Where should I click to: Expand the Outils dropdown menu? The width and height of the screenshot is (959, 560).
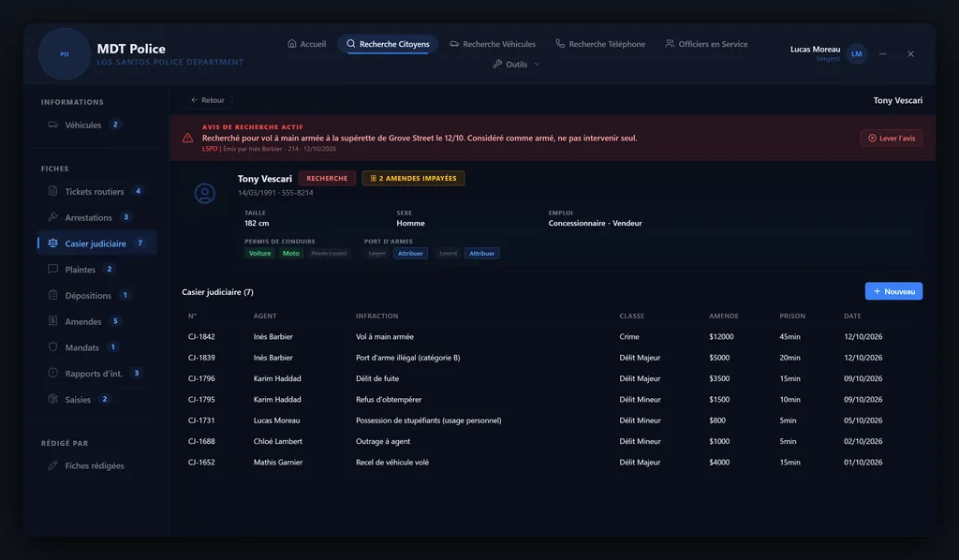tap(516, 65)
